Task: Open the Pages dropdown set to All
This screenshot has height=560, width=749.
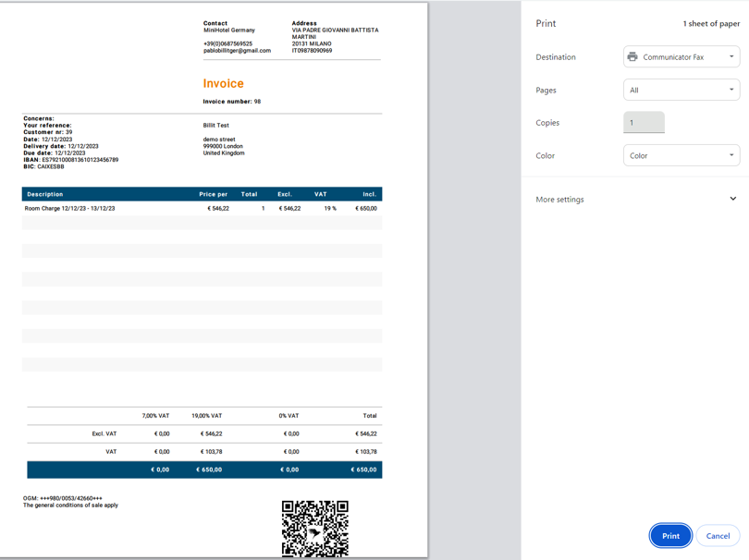Action: coord(681,90)
